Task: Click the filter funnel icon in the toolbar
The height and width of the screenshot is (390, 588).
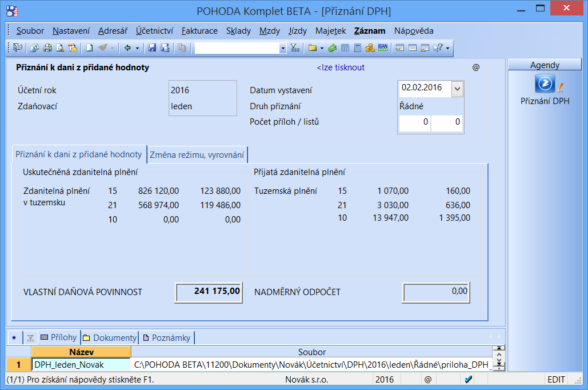Action: [295, 47]
